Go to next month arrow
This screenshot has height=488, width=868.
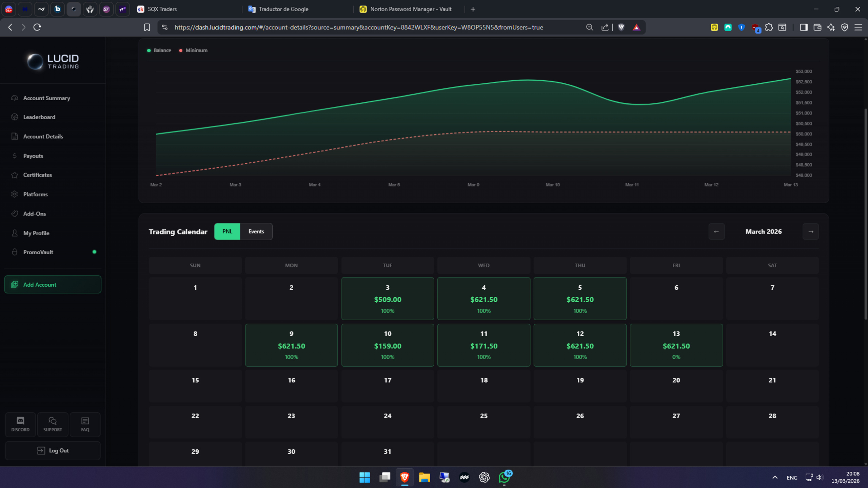click(x=811, y=231)
